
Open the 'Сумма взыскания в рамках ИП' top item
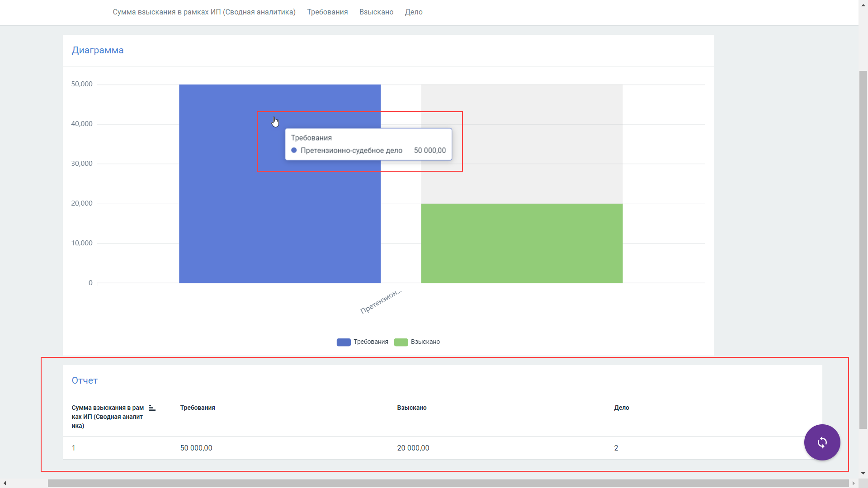204,12
